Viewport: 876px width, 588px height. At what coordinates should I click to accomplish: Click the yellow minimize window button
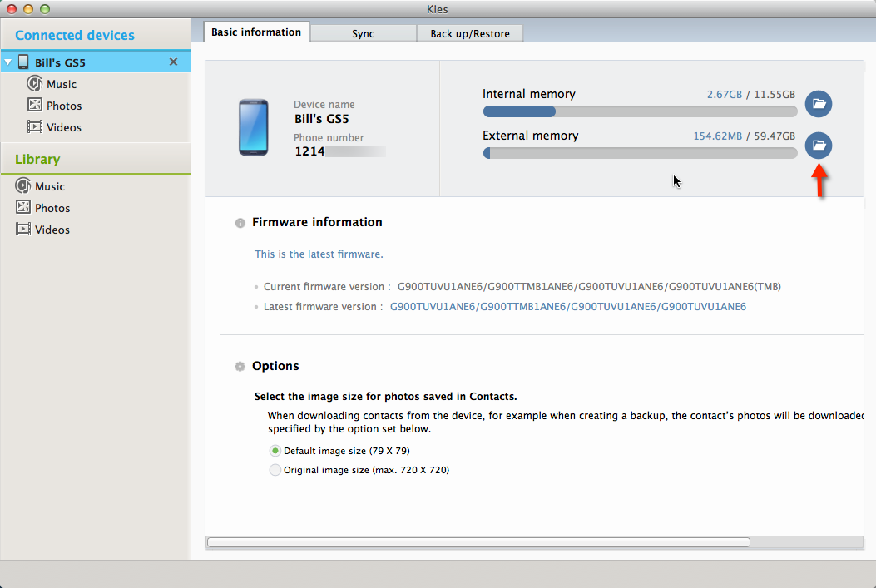pyautogui.click(x=28, y=9)
